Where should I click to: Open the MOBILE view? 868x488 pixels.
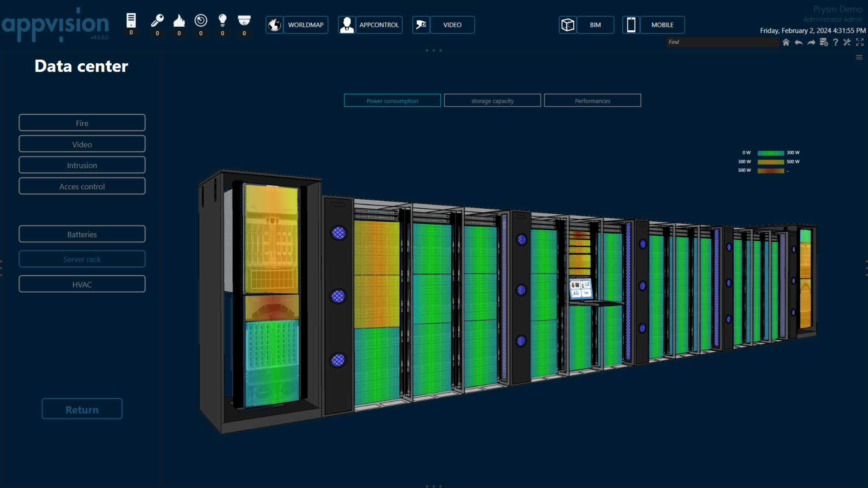click(x=662, y=25)
